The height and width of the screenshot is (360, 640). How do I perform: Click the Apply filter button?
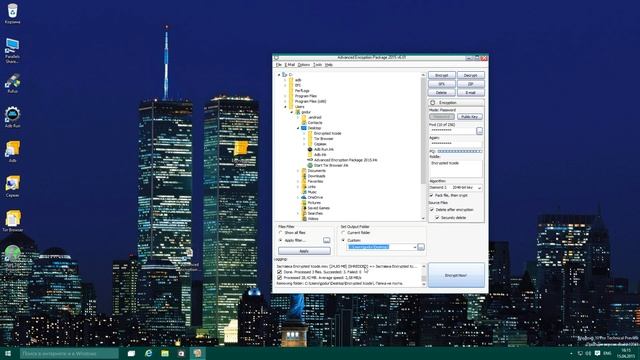point(304,251)
